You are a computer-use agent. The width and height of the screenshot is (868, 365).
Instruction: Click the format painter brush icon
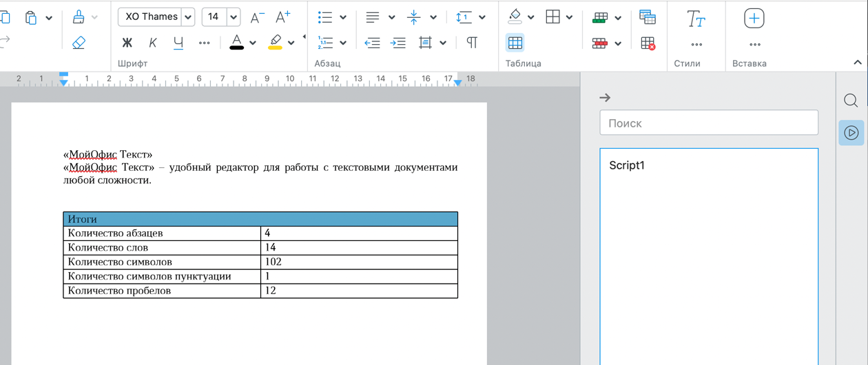(79, 17)
